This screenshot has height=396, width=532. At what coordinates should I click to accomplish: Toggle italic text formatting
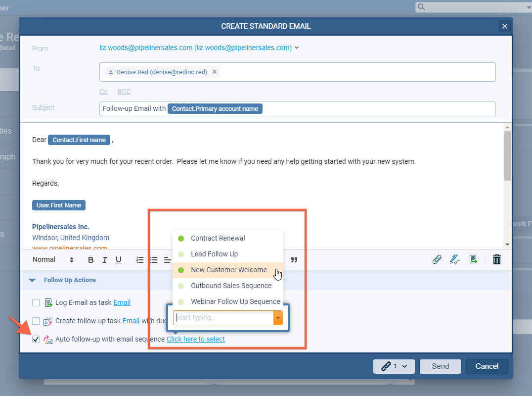pyautogui.click(x=104, y=260)
